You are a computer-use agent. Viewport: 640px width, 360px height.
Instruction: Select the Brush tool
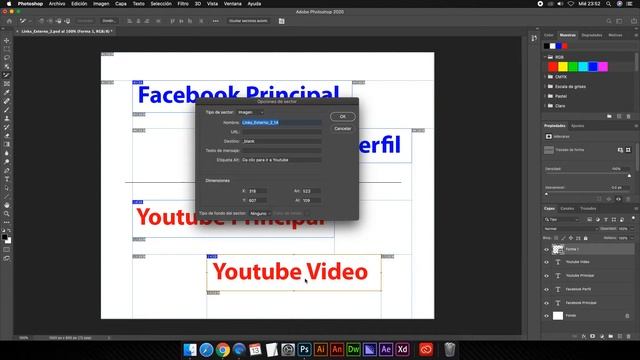pyautogui.click(x=7, y=109)
